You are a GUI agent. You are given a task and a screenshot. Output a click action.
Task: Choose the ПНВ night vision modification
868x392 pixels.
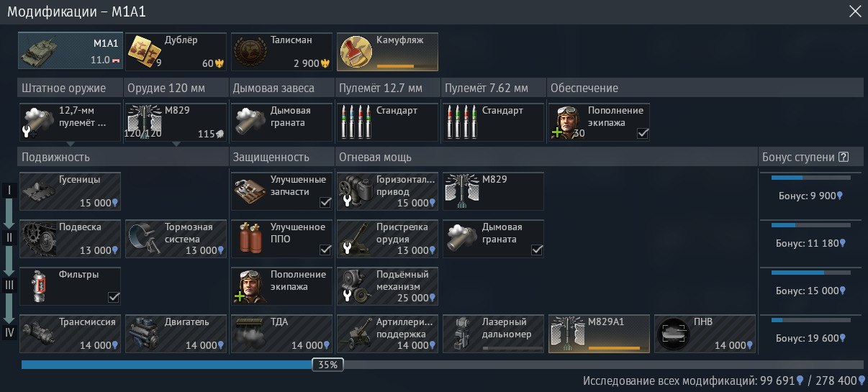tap(705, 334)
